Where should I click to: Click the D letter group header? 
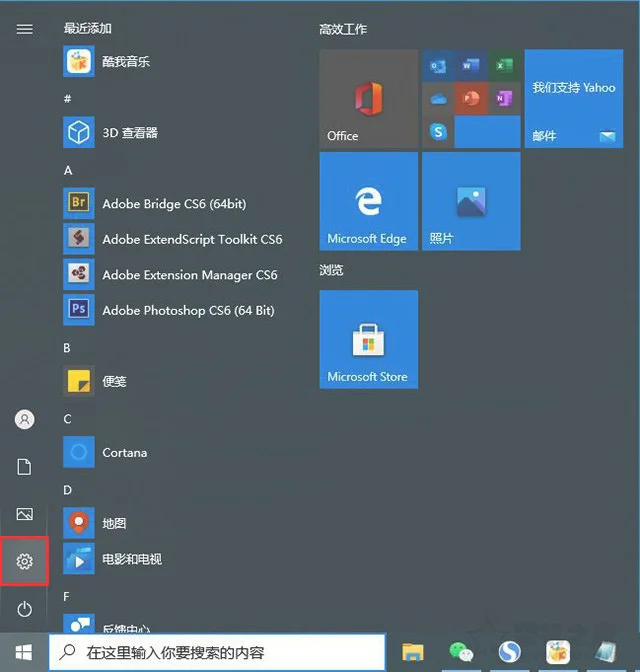[67, 490]
